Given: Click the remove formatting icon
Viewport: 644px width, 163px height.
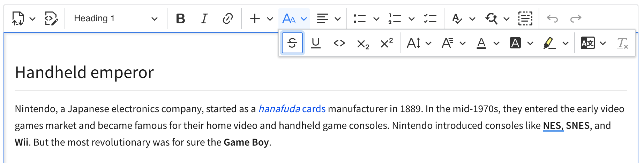Looking at the screenshot, I should pyautogui.click(x=623, y=43).
